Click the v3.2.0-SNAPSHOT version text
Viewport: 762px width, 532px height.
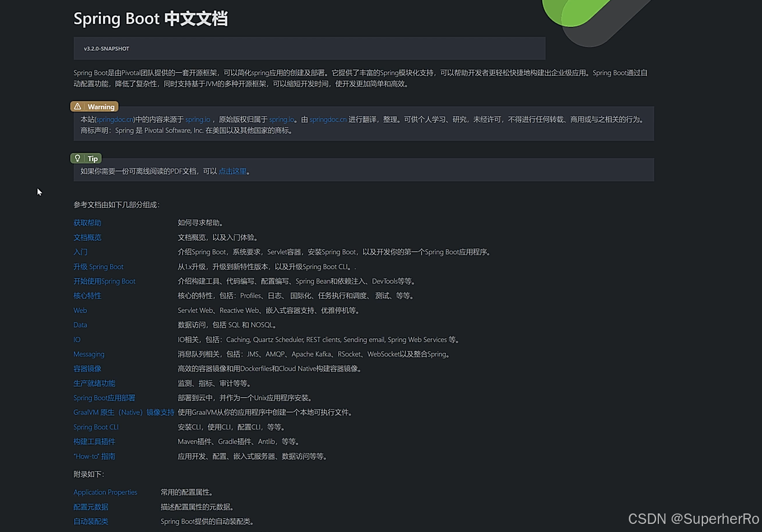(x=107, y=49)
